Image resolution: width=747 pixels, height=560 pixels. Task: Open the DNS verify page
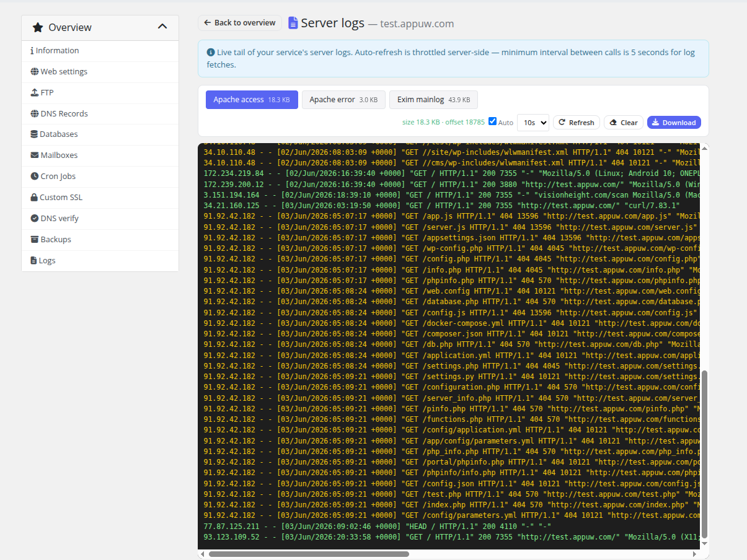(x=100, y=219)
